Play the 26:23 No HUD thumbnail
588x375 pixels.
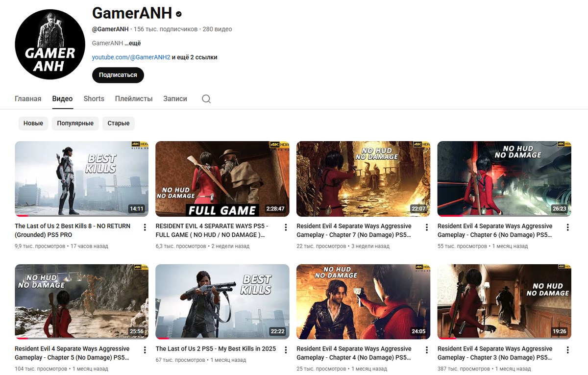(x=504, y=179)
